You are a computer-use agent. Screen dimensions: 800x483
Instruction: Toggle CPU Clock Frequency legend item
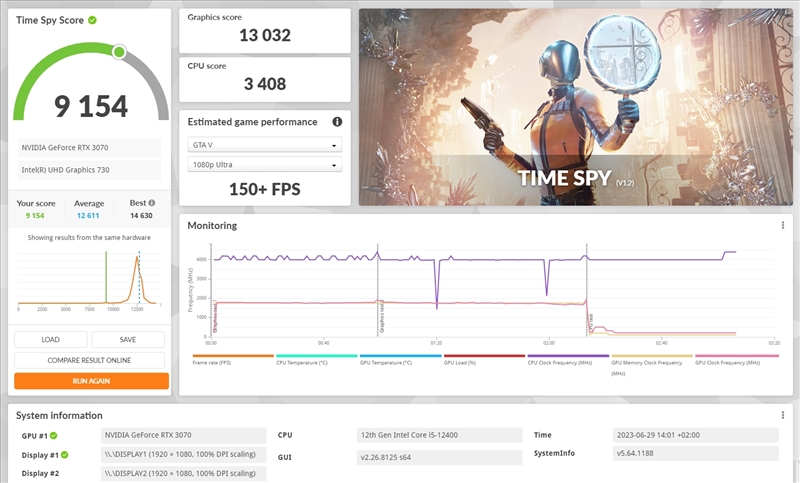[568, 360]
